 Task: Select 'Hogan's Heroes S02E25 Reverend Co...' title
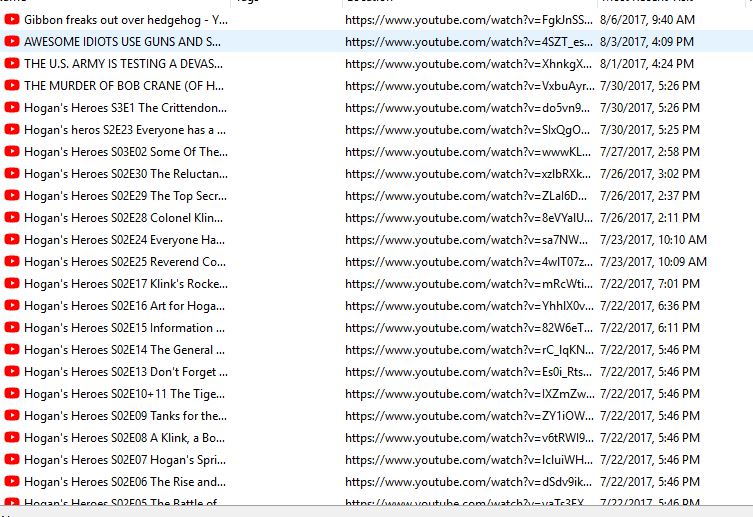(125, 262)
